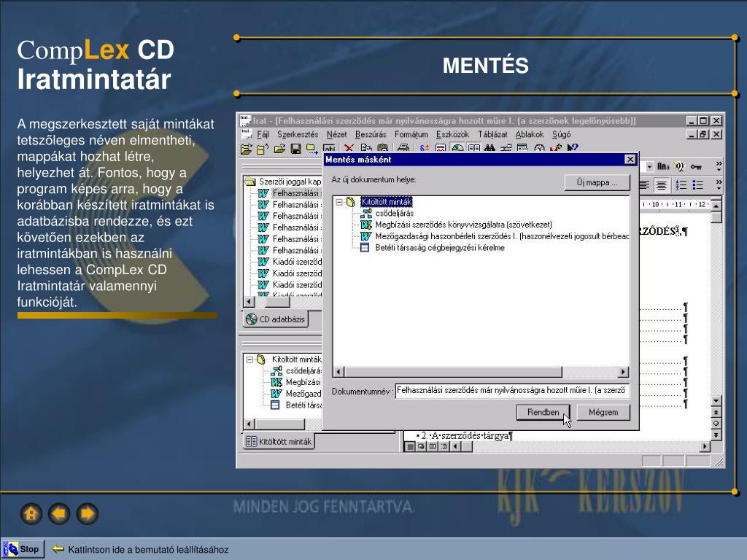This screenshot has height=560, width=747.
Task: Switch to Outline view at document bottom
Action: pos(444,447)
